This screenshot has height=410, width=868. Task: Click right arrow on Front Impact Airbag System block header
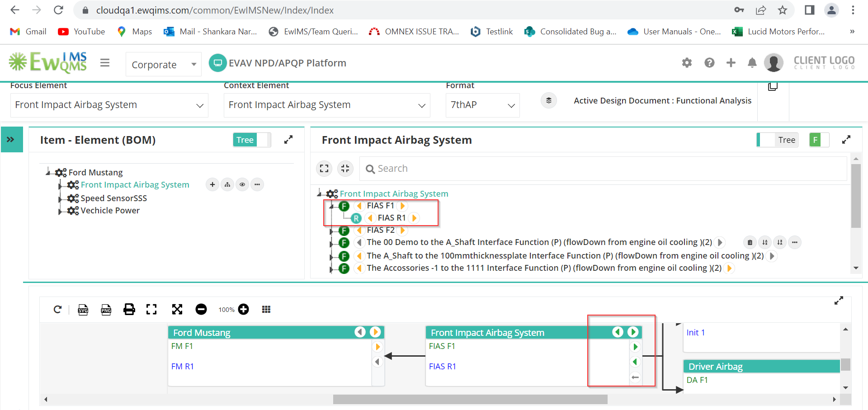tap(633, 332)
